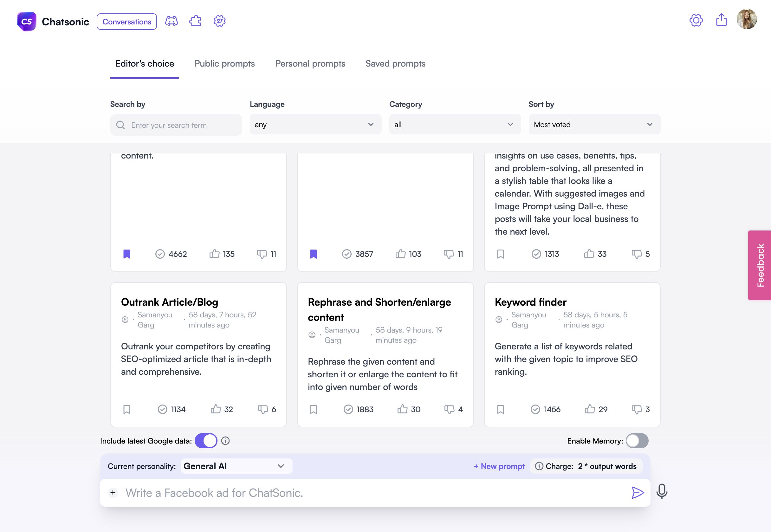The width and height of the screenshot is (771, 532).
Task: Toggle Include latest Google data switch
Action: 206,441
